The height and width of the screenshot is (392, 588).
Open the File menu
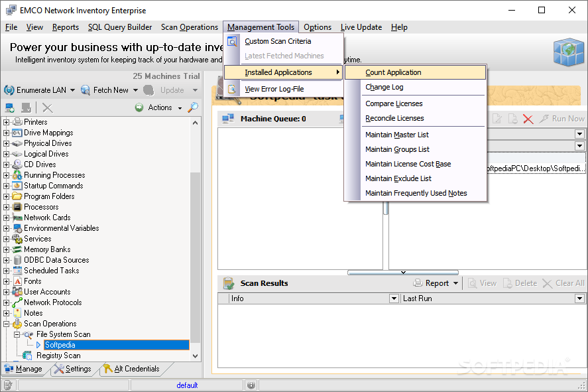click(11, 27)
